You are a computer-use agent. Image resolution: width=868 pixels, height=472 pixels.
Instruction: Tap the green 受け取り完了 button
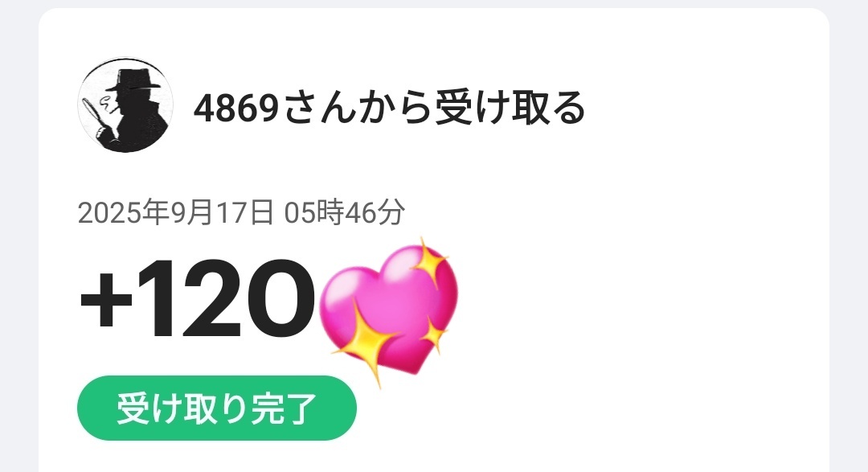(217, 408)
